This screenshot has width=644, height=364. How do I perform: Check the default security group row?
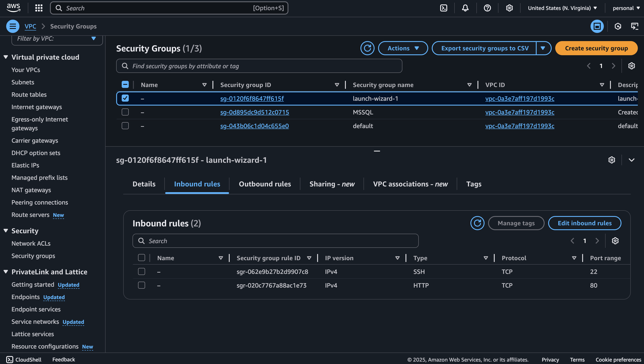[x=125, y=126]
